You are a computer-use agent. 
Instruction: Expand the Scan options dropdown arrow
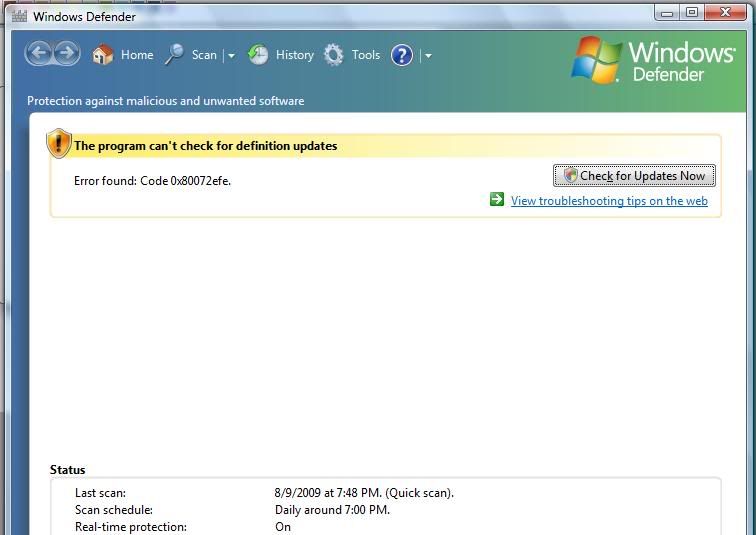231,56
